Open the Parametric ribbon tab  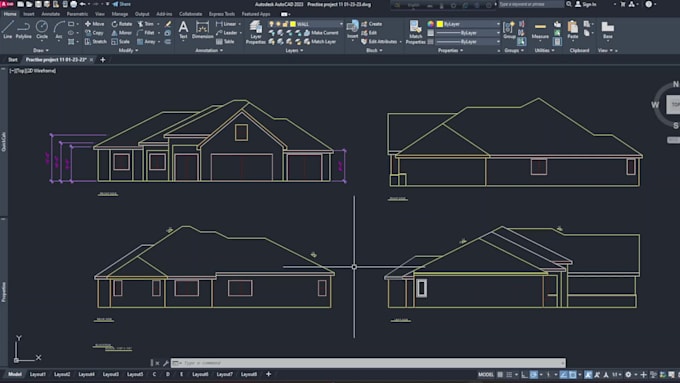coord(77,14)
